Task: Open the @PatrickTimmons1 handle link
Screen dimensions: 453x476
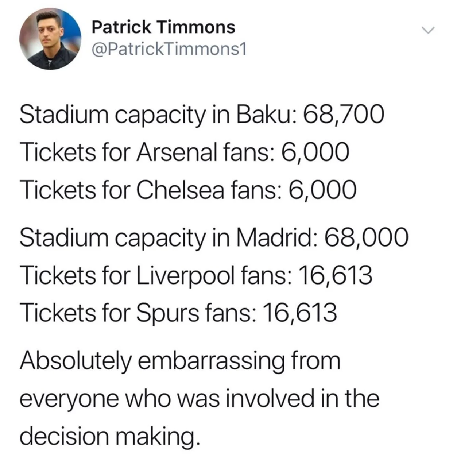Action: 169,49
